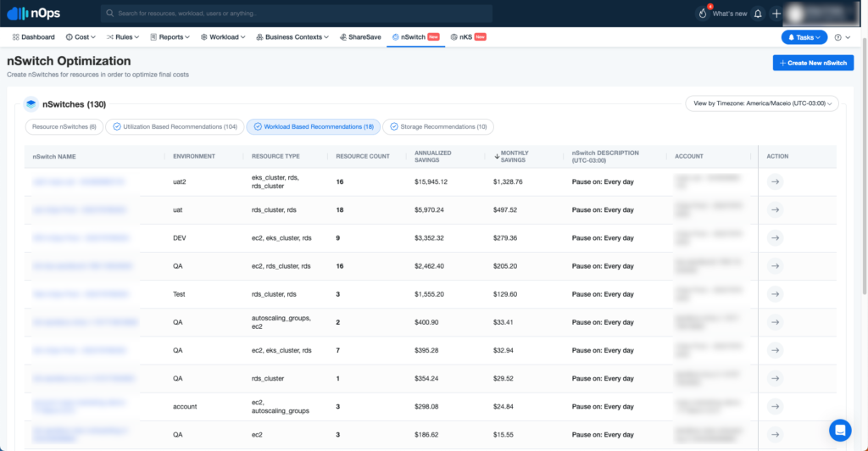Switch to Utilization Based Recommendations tab
Image resolution: width=868 pixels, height=451 pixels.
(x=175, y=126)
